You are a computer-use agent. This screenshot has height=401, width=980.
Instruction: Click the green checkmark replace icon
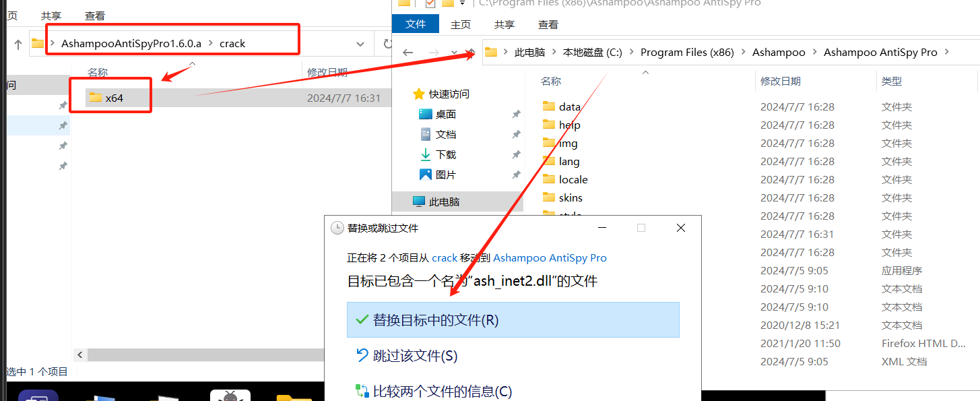362,319
